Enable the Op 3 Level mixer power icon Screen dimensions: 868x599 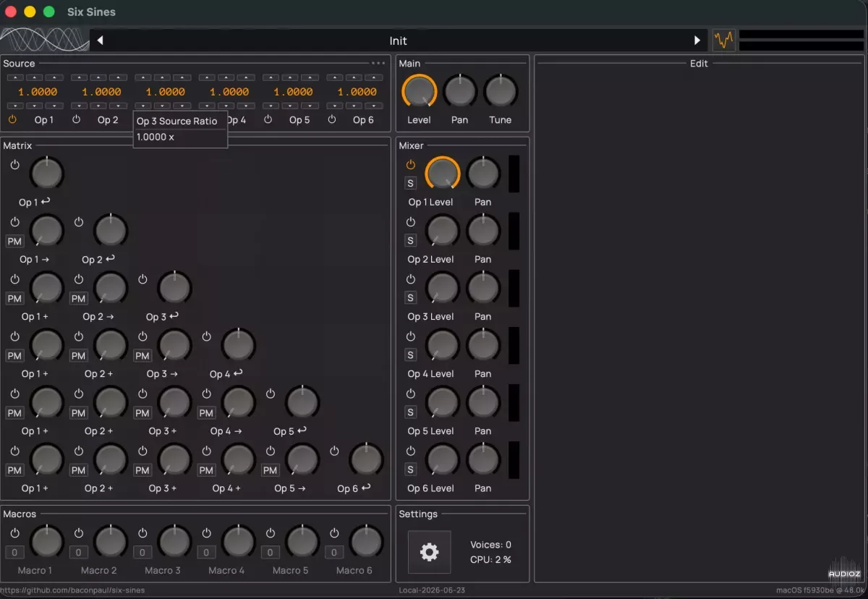click(411, 279)
